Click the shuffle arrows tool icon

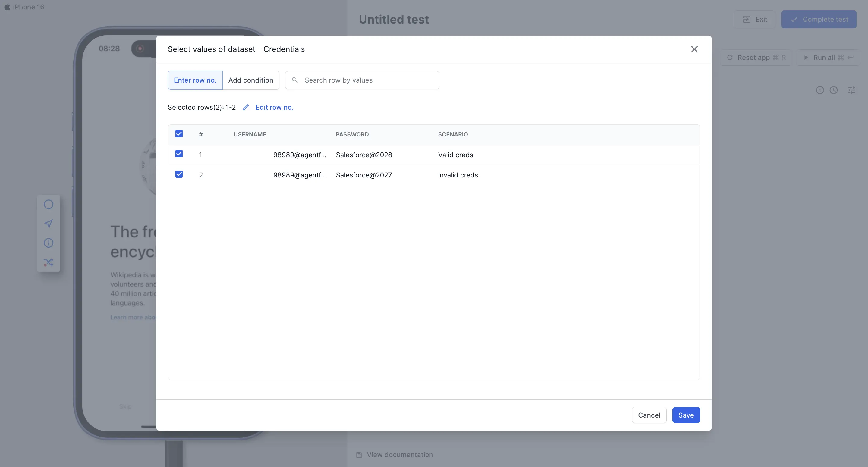pyautogui.click(x=49, y=262)
